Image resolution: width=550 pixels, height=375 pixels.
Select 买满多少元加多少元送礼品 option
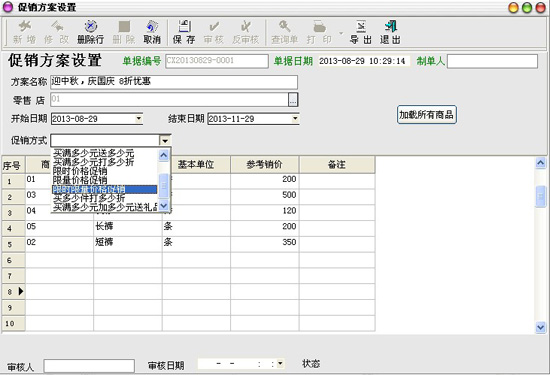pos(105,207)
